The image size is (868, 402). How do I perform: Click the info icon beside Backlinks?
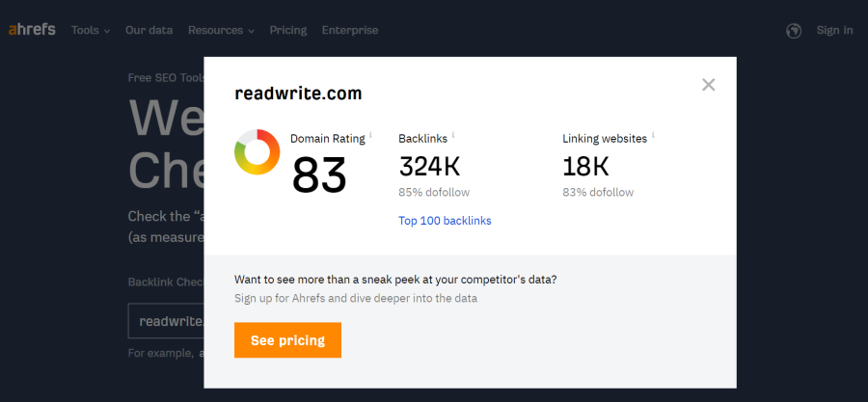coord(453,136)
